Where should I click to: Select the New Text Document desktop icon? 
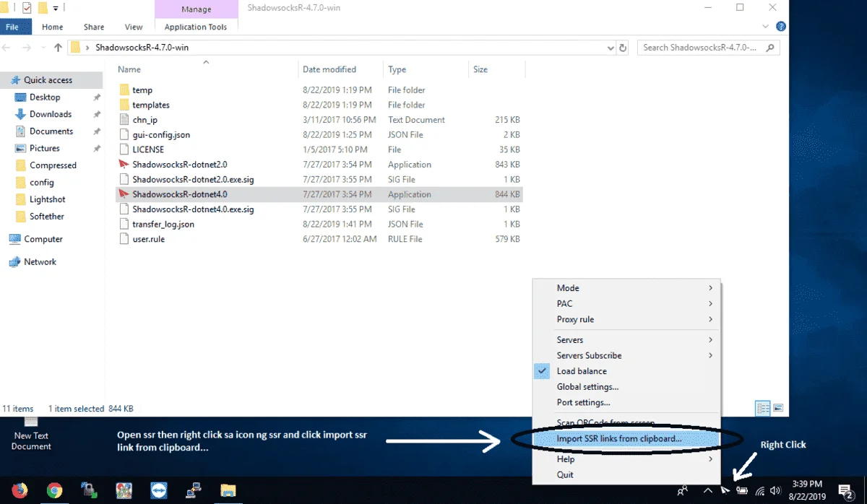pos(32,433)
